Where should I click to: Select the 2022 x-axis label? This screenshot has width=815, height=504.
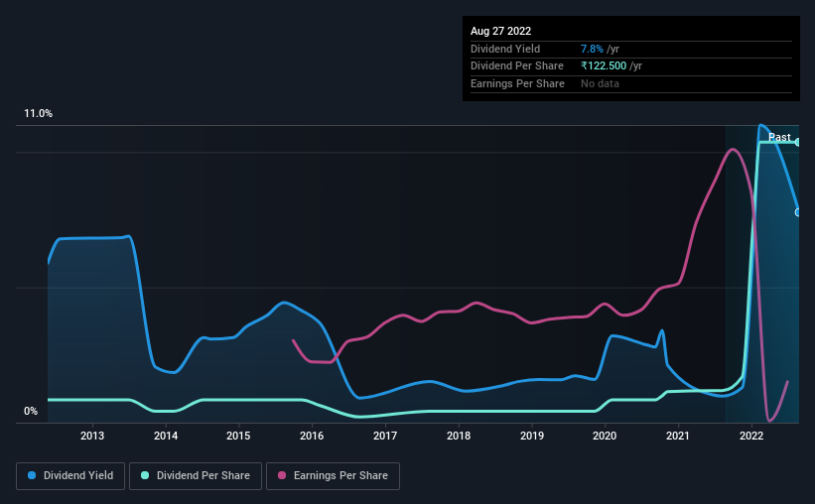(x=751, y=436)
